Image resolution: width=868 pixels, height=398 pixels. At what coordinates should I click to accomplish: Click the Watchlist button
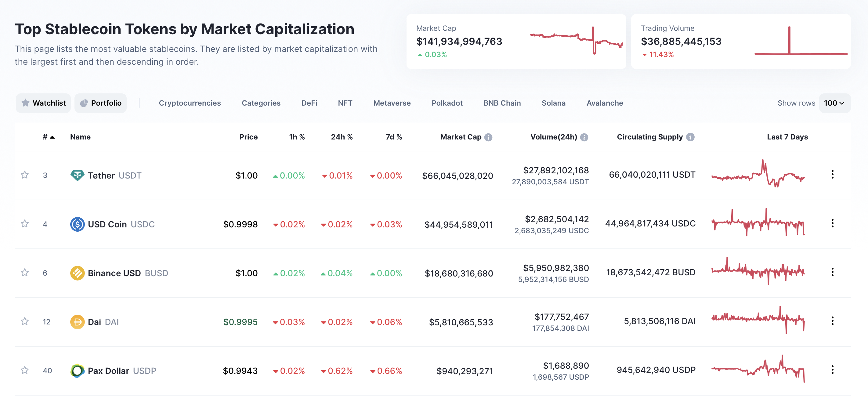[x=43, y=103]
